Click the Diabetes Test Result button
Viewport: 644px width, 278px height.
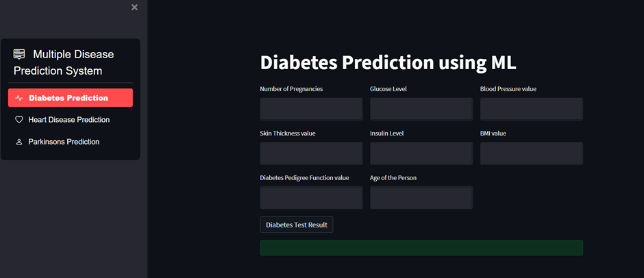[x=297, y=225]
